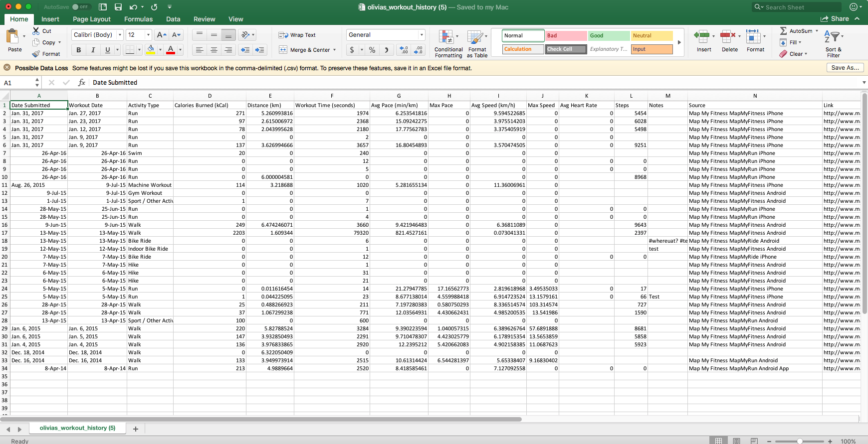Click the Save As... button
Viewport: 868px width, 444px height.
click(x=845, y=68)
